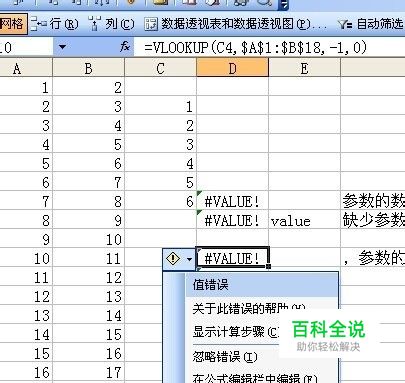Screen dimensions: 405x383
Task: Select the #VALUE! cell beside value 6
Action: pyautogui.click(x=232, y=201)
